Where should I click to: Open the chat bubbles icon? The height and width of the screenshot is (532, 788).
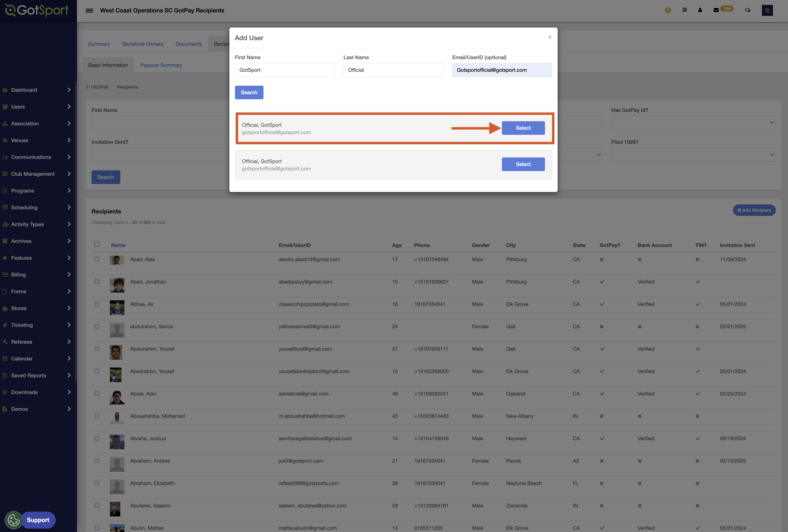pos(748,10)
